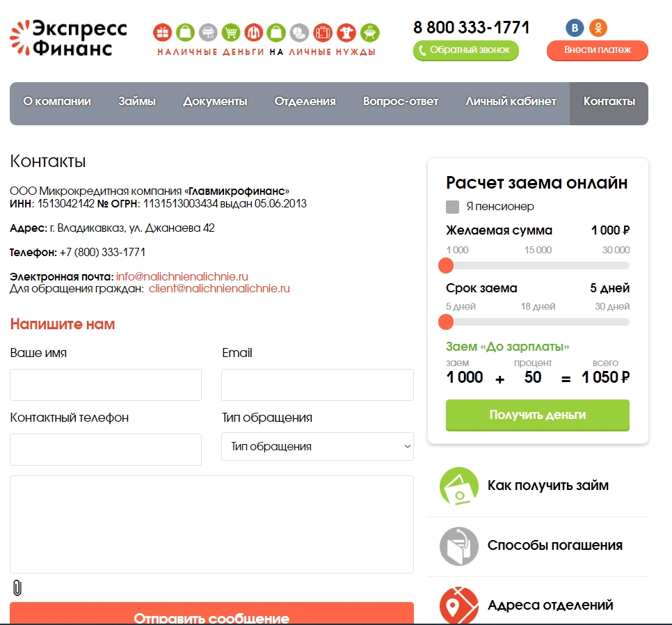
Task: Click the Напишите нам heading
Action: [x=63, y=324]
